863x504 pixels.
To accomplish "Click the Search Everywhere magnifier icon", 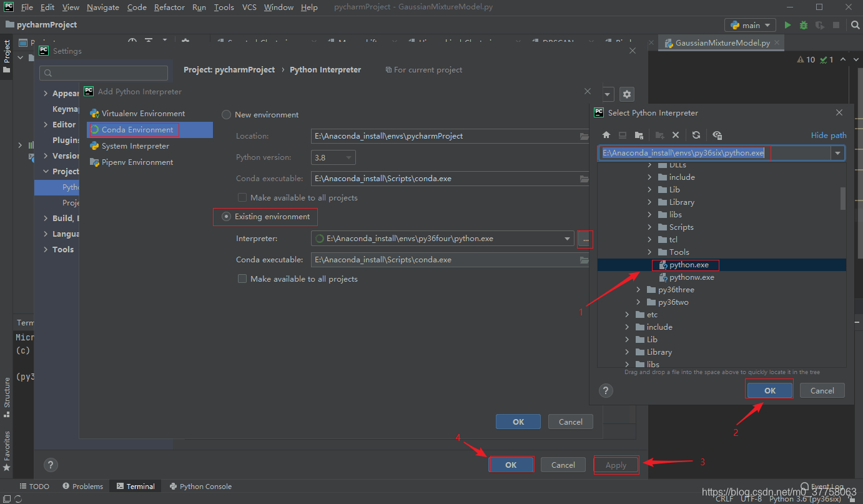I will 856,25.
